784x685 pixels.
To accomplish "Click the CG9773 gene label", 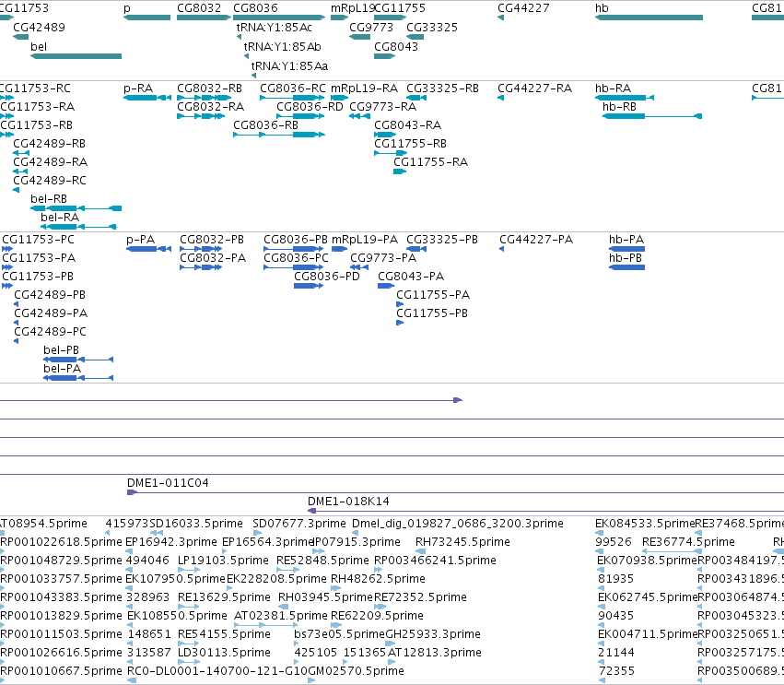I will [x=371, y=28].
